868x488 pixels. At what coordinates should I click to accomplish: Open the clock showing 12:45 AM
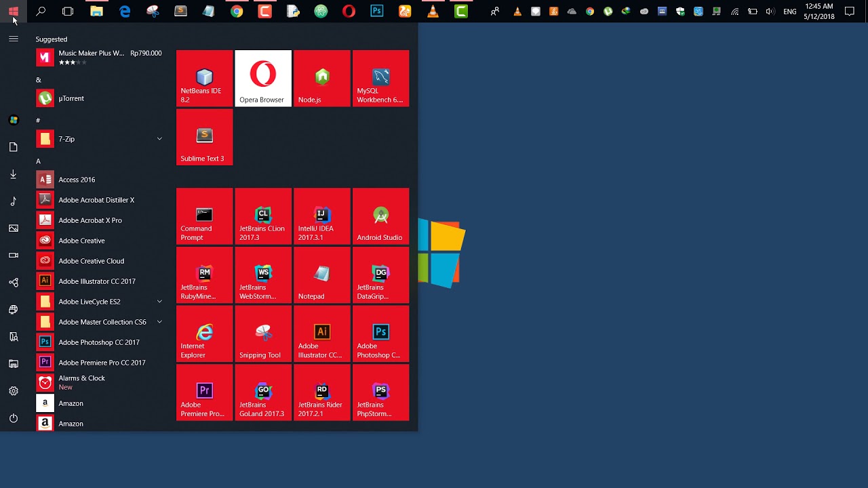point(819,12)
